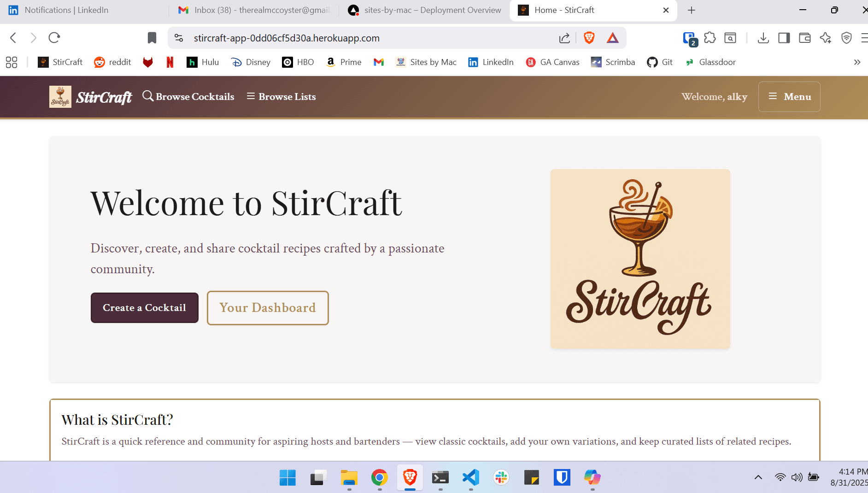Toggle the browser sidebar panel
The image size is (868, 493).
pos(784,38)
